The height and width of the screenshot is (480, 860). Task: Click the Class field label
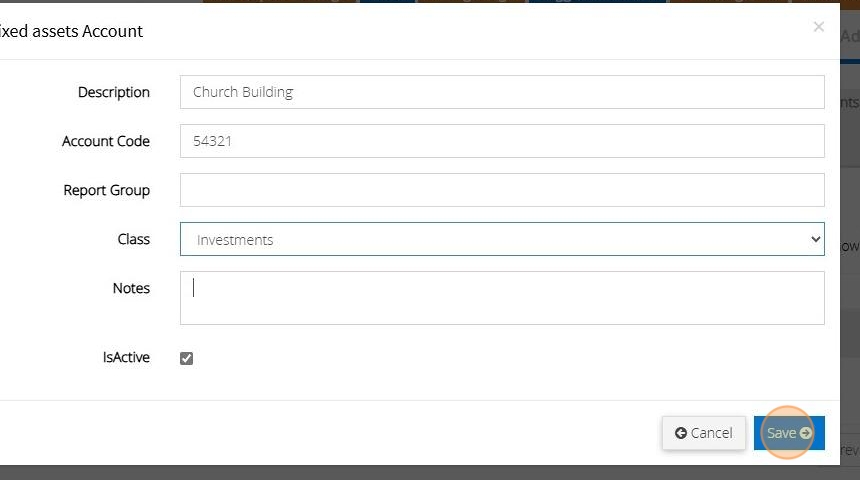pos(133,239)
